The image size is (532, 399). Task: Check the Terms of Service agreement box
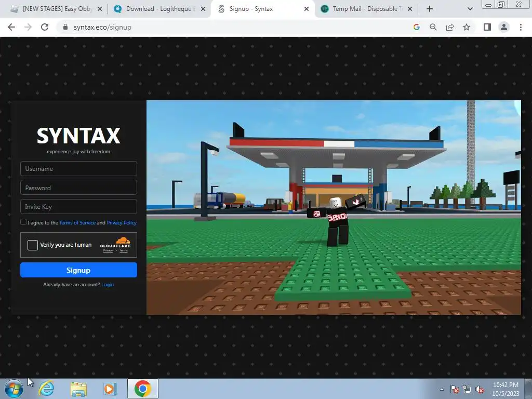23,222
